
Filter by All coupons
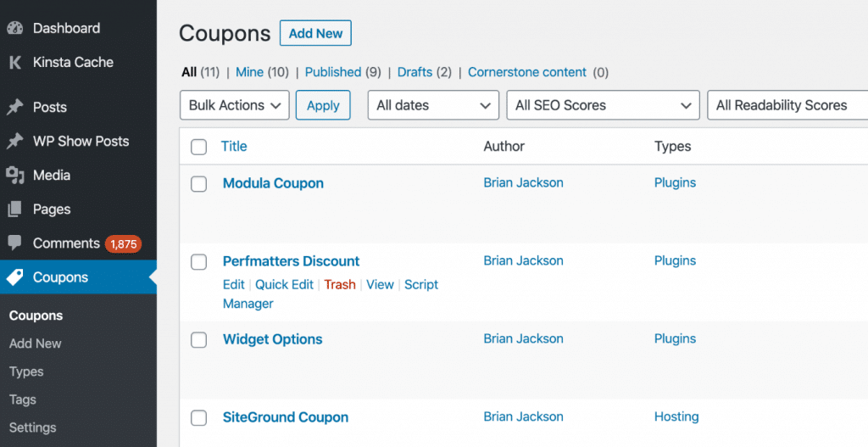point(189,72)
